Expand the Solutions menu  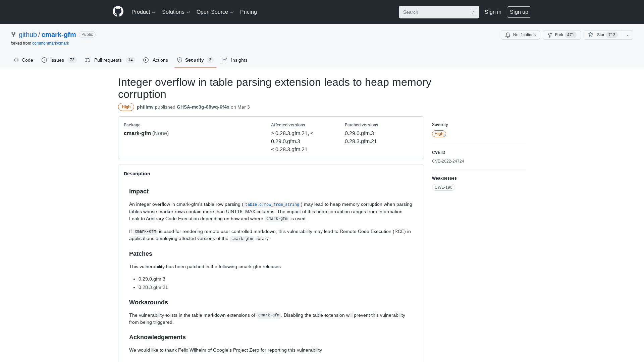(176, 12)
